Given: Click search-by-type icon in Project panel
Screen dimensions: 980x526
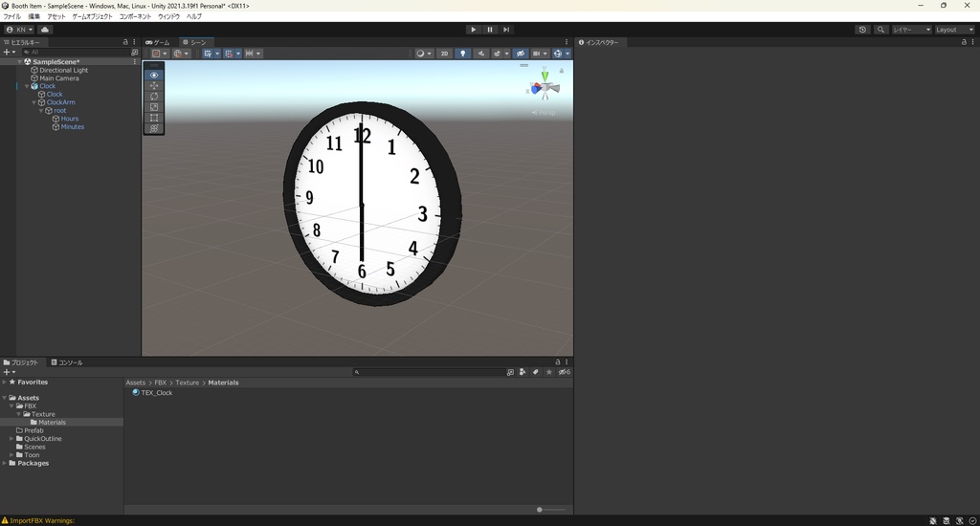Looking at the screenshot, I should [523, 372].
